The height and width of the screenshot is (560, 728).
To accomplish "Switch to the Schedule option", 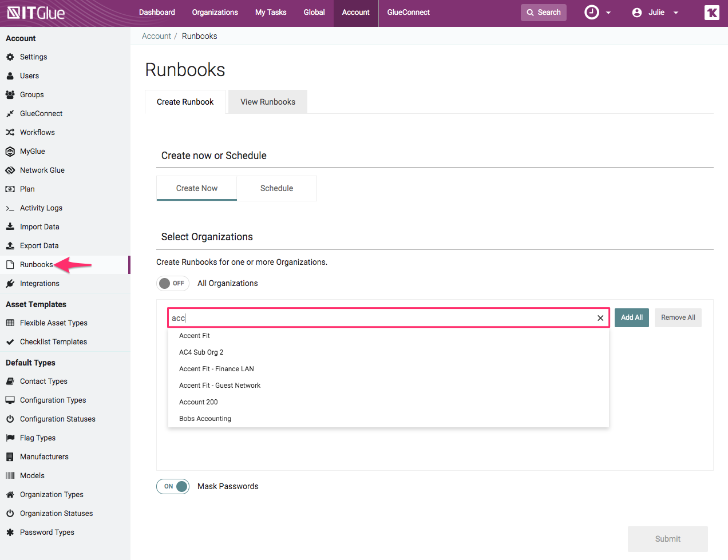I will (276, 188).
